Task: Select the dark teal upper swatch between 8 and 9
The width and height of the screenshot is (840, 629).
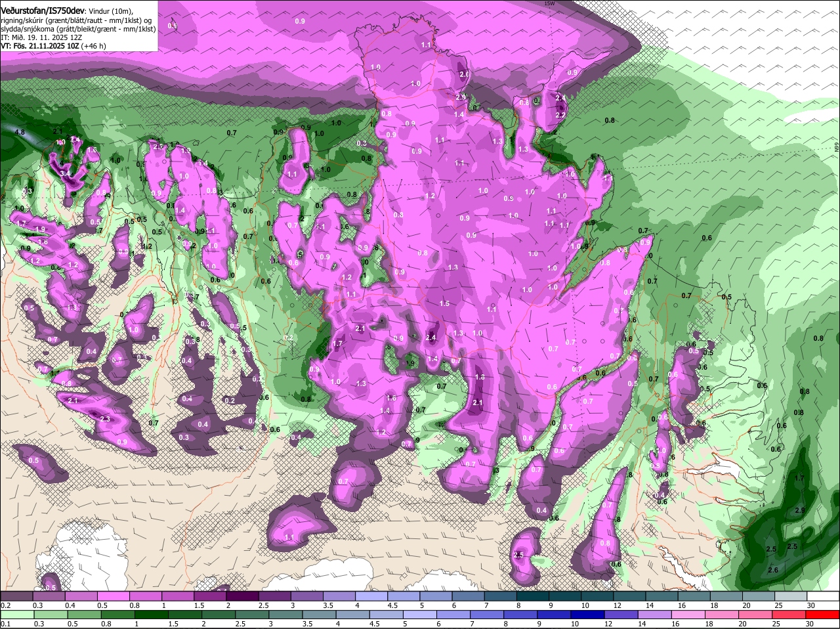Action: 534,596
